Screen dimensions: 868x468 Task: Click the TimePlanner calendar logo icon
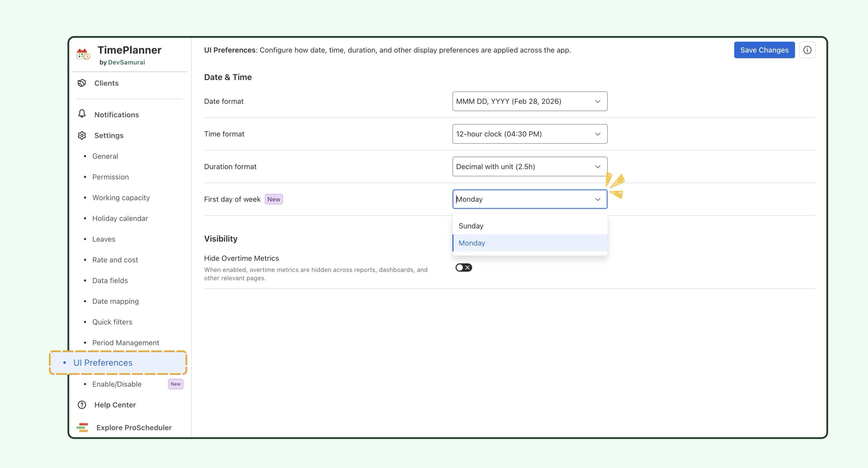[83, 54]
